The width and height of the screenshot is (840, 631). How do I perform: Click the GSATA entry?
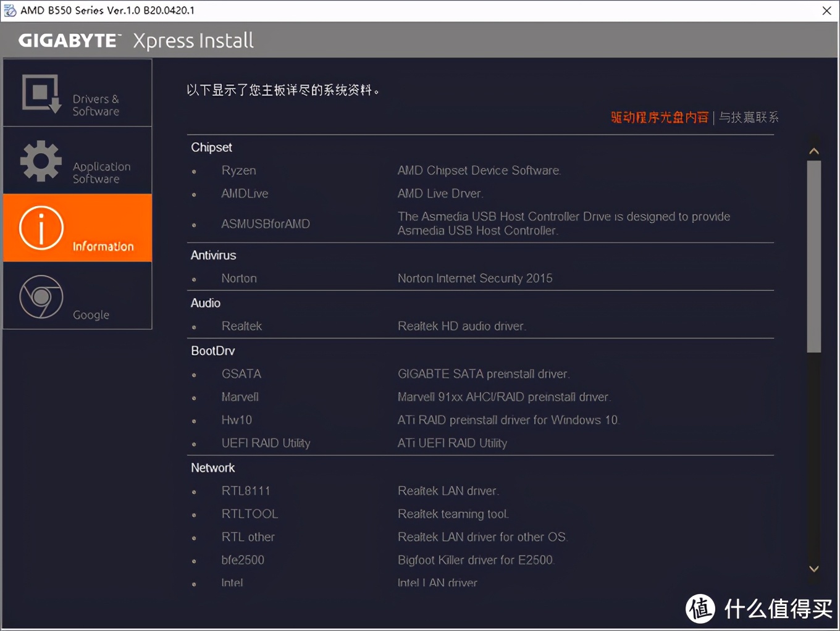(241, 374)
